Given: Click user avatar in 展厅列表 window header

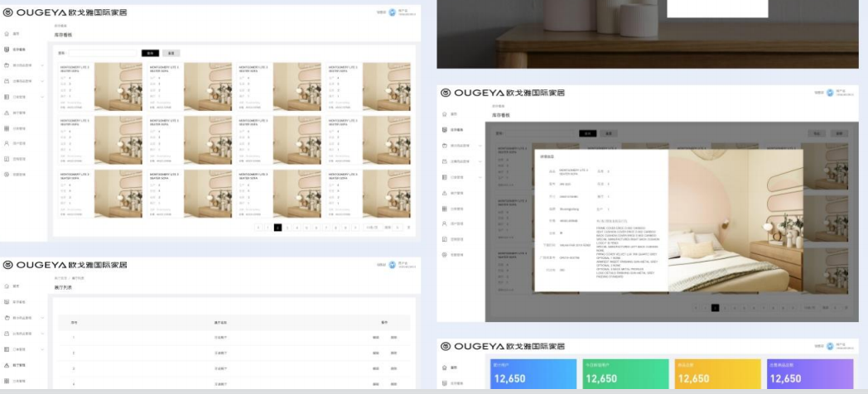Looking at the screenshot, I should coord(392,265).
